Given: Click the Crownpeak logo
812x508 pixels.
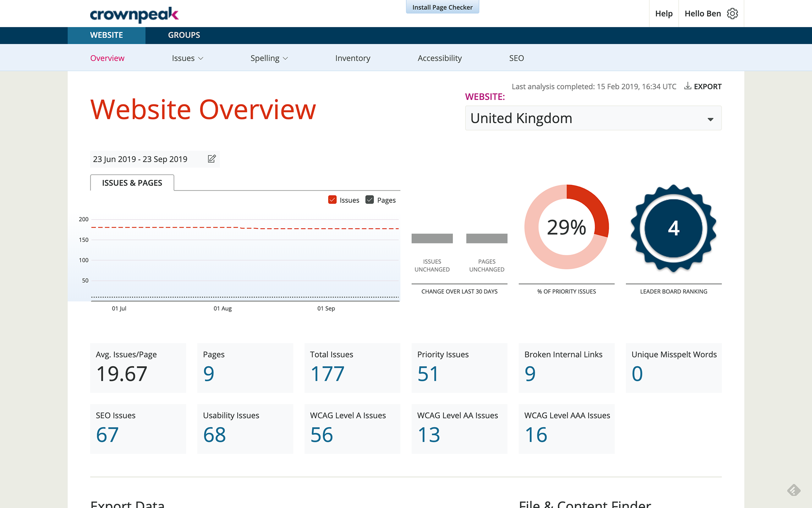Looking at the screenshot, I should point(134,14).
